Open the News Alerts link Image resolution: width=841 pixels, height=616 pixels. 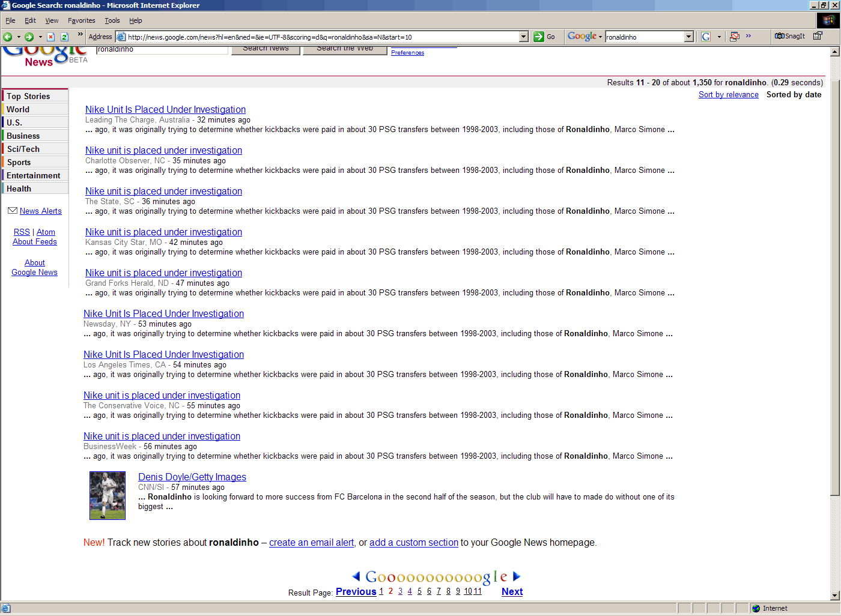coord(41,211)
